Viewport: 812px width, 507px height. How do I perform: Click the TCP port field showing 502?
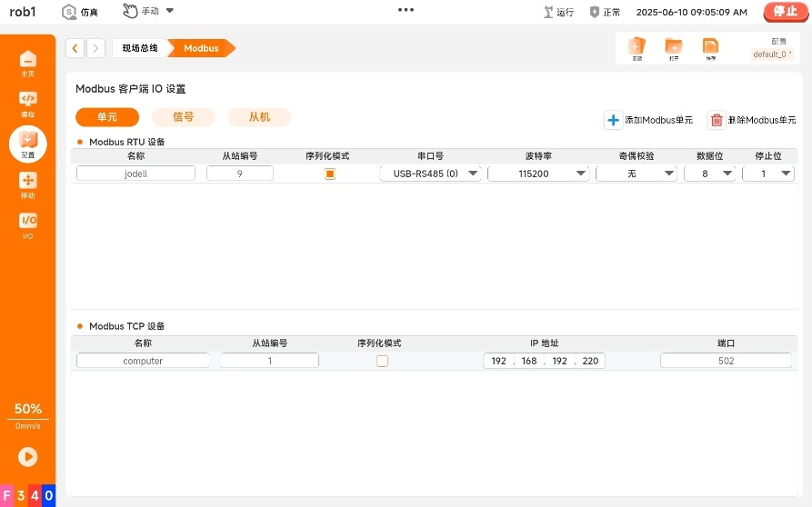(726, 361)
